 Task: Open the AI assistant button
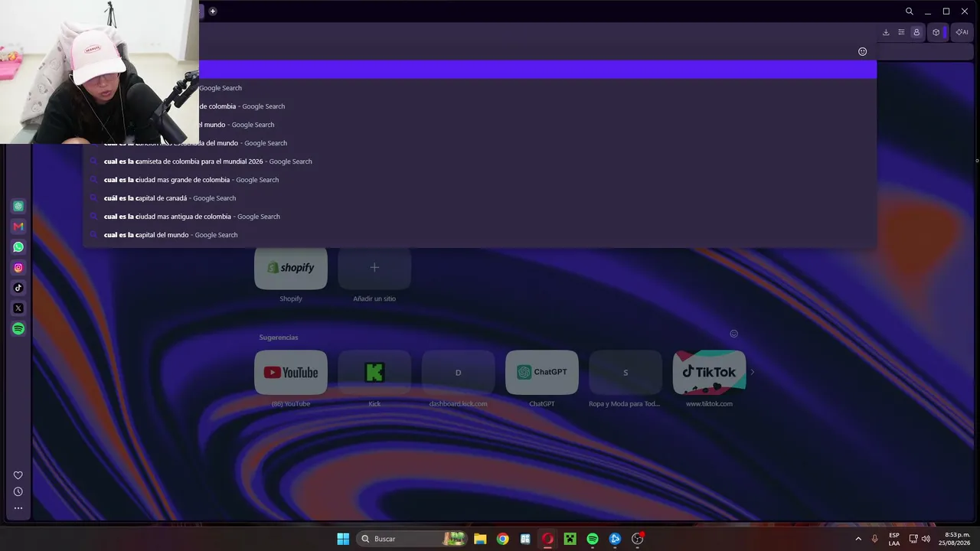tap(962, 32)
